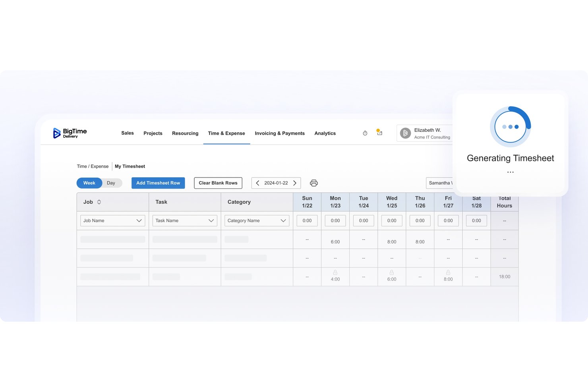Click lock icon above Wed 6:00

(x=392, y=272)
